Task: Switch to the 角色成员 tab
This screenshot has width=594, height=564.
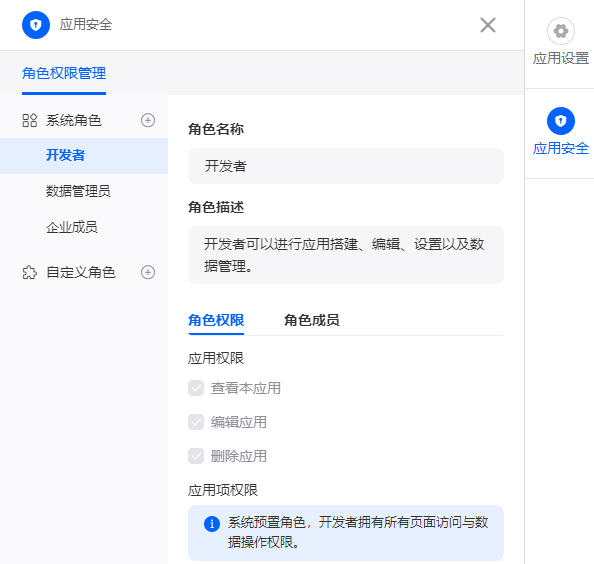Action: [x=311, y=320]
